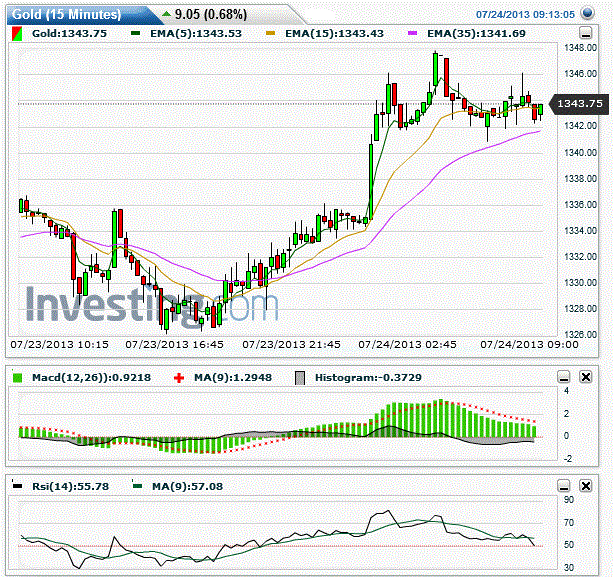Screen dimensions: 614x577
Task: Click the 07/24/2013 02:45 time axis label
Action: coord(407,344)
